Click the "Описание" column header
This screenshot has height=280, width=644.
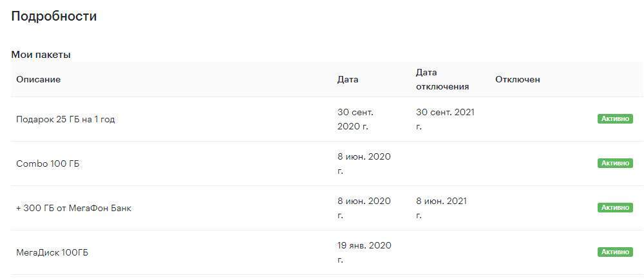click(39, 79)
